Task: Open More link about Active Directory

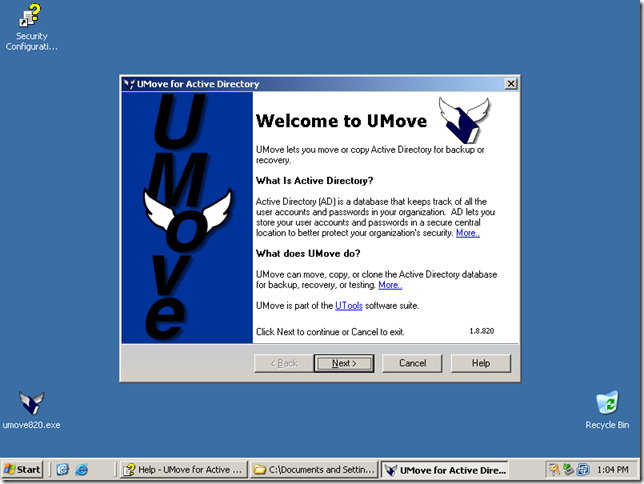Action: (x=468, y=233)
